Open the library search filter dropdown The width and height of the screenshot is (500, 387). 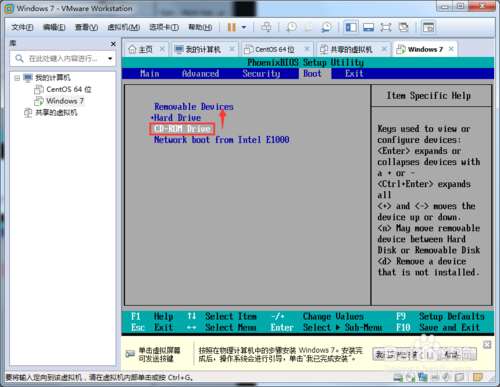110,59
